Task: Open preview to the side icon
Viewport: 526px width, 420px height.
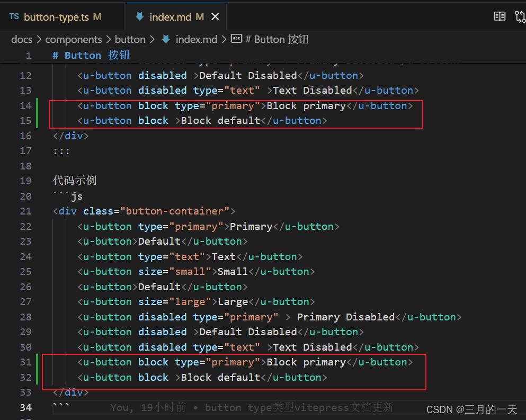Action: click(x=500, y=16)
